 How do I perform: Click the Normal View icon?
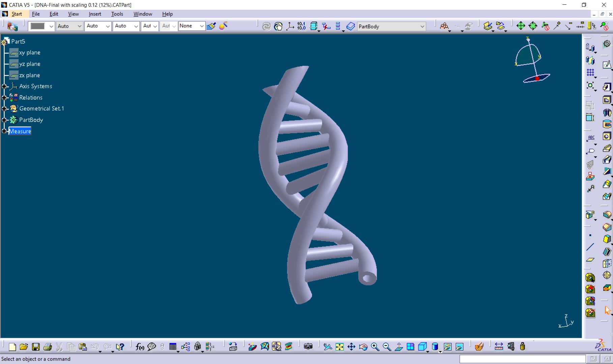[399, 347]
